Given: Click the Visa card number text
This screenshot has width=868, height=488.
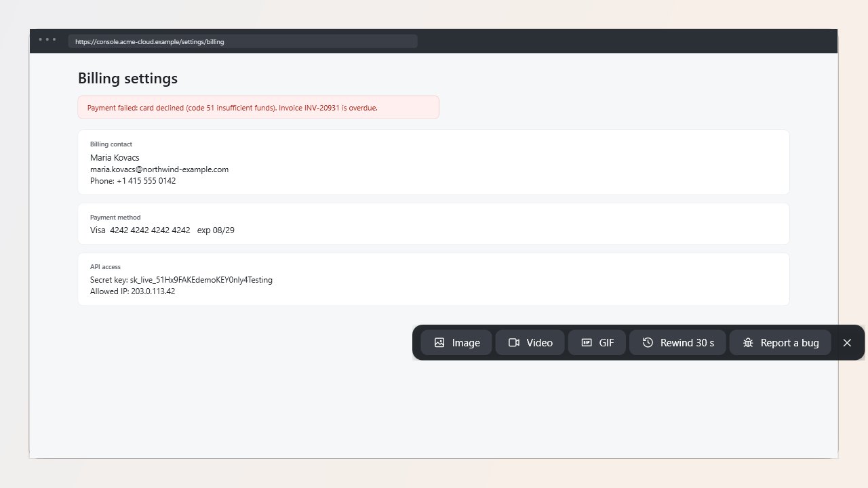Looking at the screenshot, I should coord(150,230).
